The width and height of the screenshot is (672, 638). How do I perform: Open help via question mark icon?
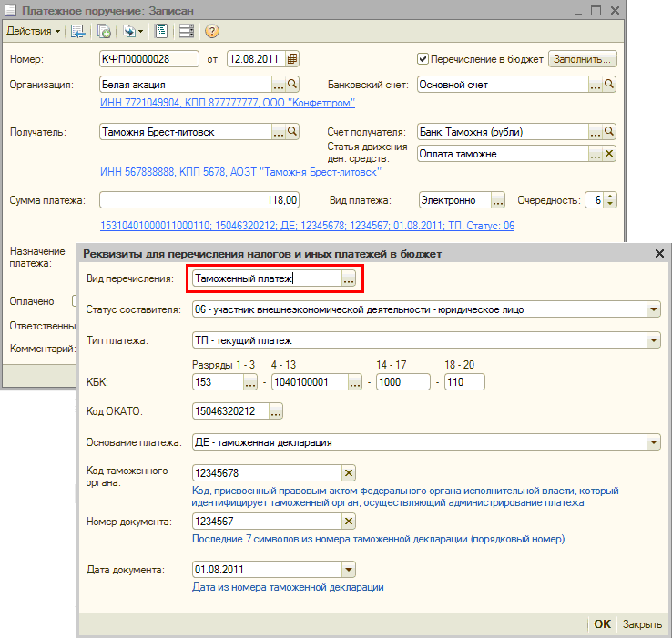[212, 31]
